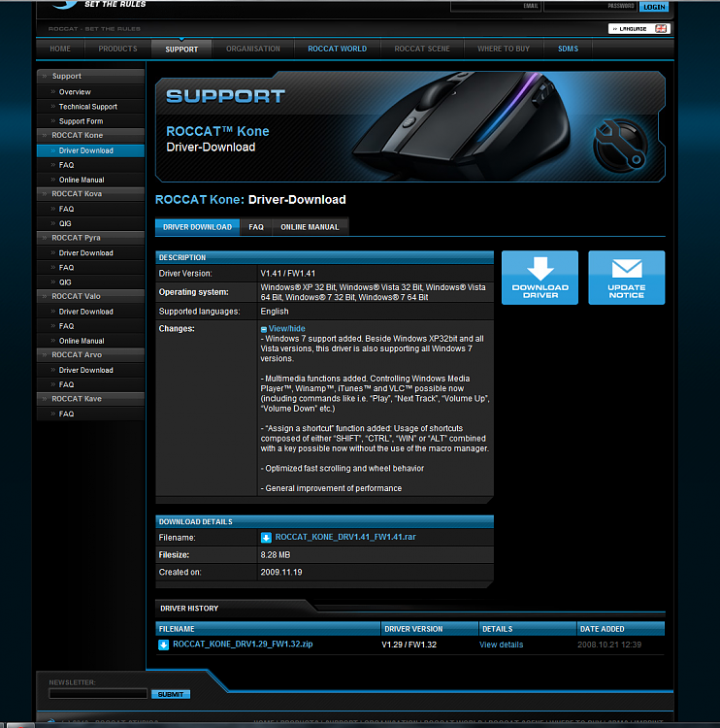Click the FILENAME column header in driver history
Screen dimensions: 720x728
[x=268, y=629]
